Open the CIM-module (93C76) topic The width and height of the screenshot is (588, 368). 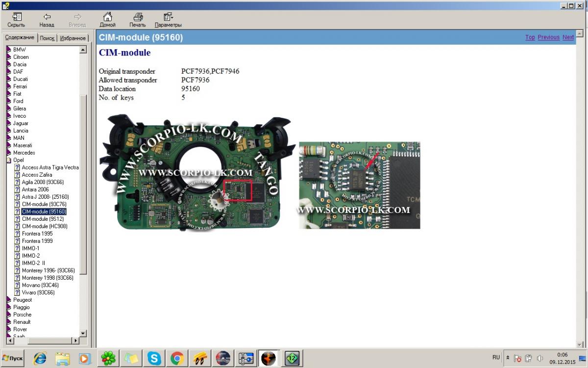click(44, 204)
